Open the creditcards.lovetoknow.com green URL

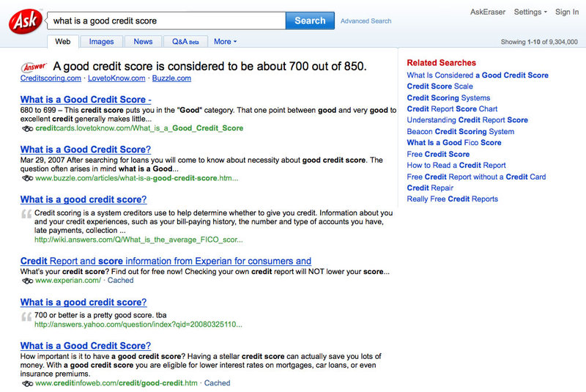click(139, 128)
